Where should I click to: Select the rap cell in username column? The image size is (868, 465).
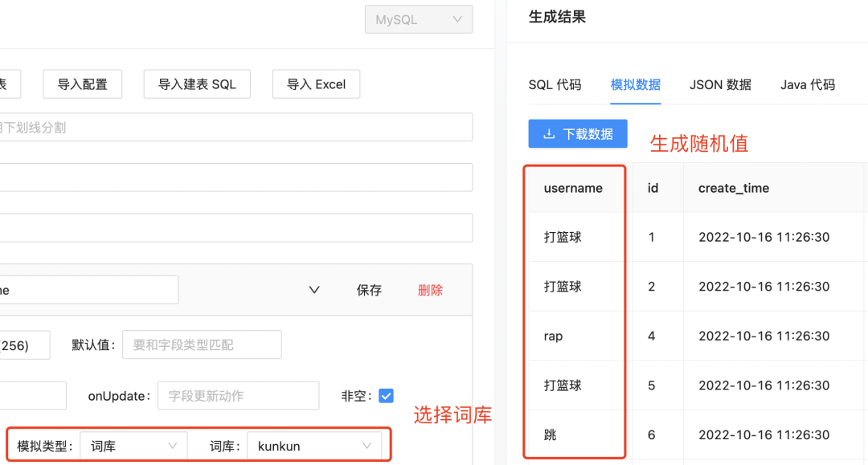(554, 337)
